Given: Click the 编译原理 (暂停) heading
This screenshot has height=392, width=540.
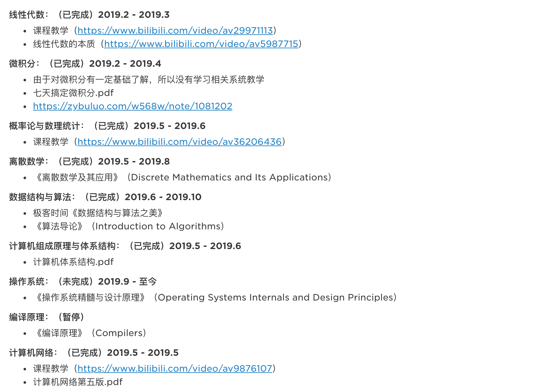Looking at the screenshot, I should point(47,317).
